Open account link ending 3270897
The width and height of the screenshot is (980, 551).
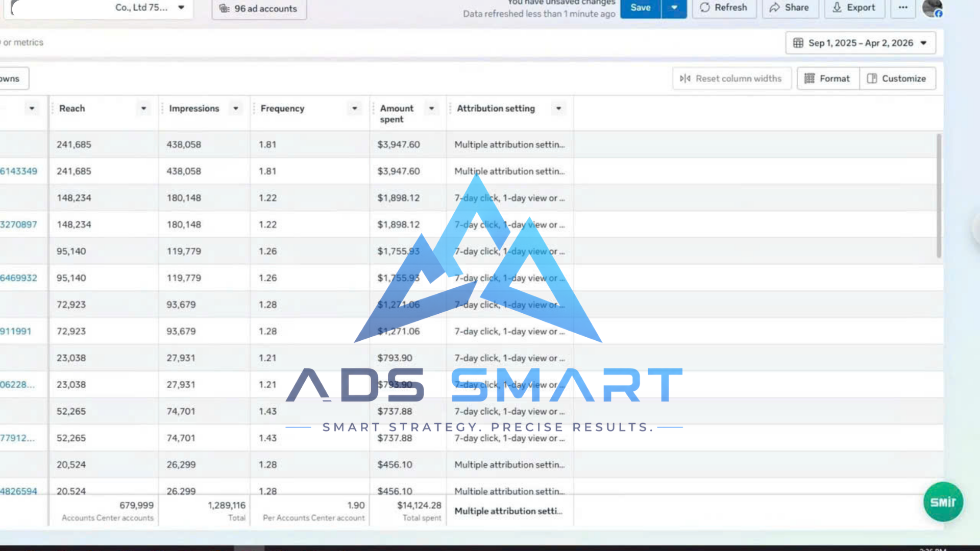tap(18, 224)
